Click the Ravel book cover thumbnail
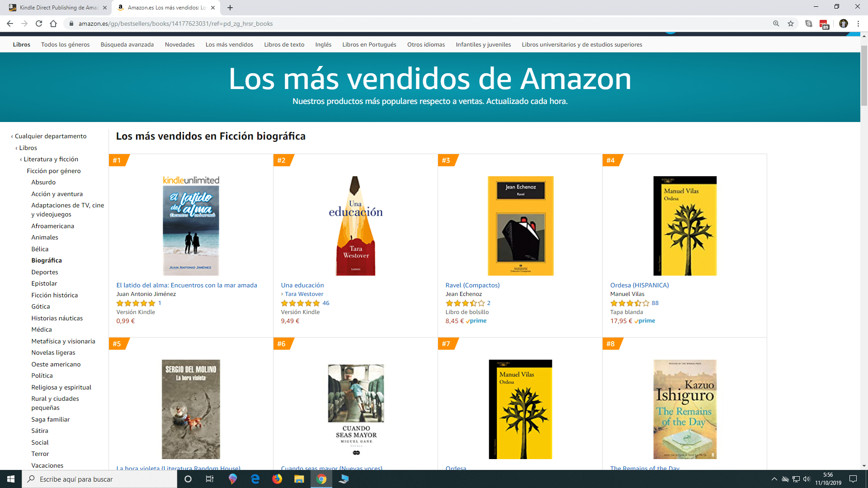868x488 pixels. pos(520,226)
